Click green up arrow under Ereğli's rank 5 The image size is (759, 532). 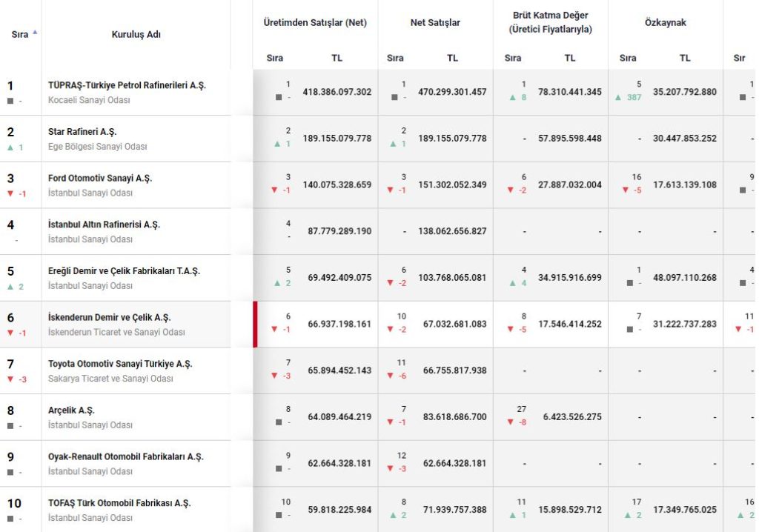tap(10, 287)
